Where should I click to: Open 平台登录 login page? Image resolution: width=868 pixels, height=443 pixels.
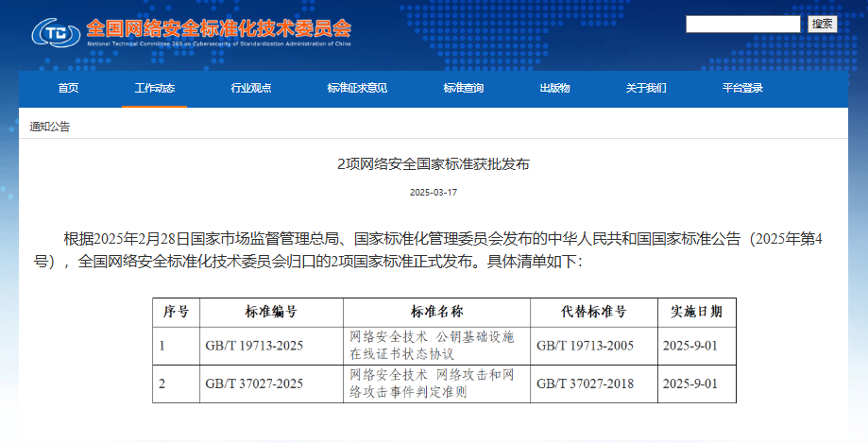point(742,88)
